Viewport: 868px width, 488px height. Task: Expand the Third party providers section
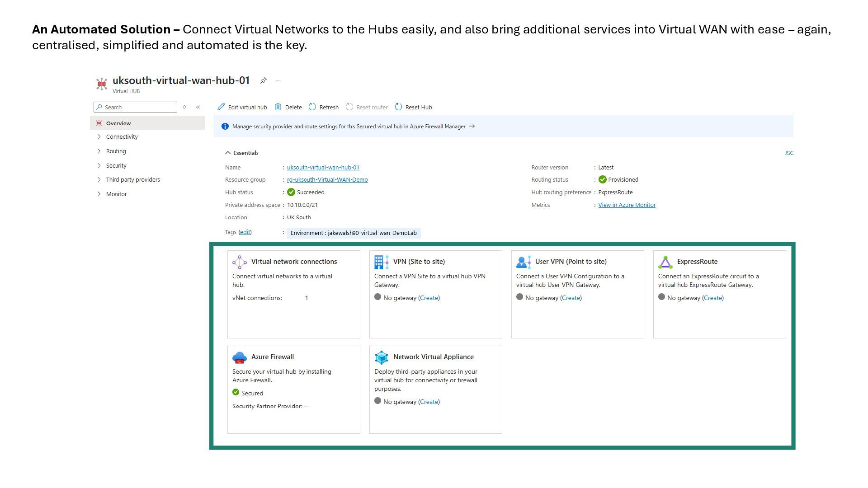point(99,179)
